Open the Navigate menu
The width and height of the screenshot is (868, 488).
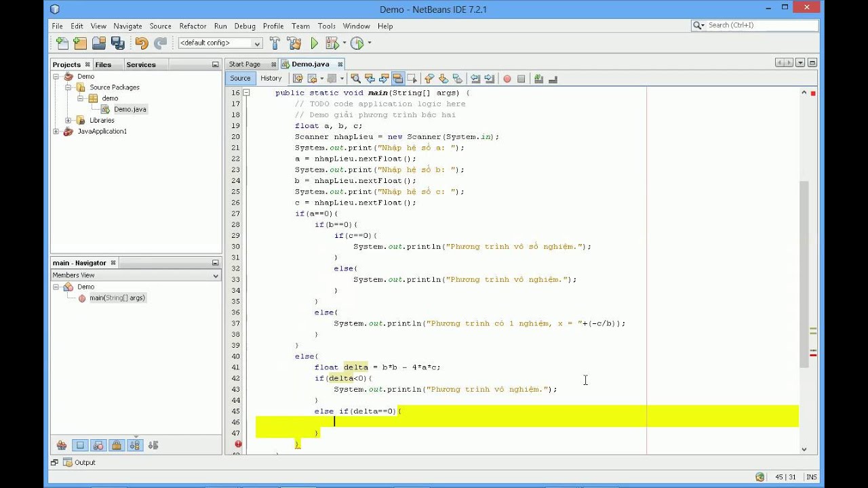(127, 26)
